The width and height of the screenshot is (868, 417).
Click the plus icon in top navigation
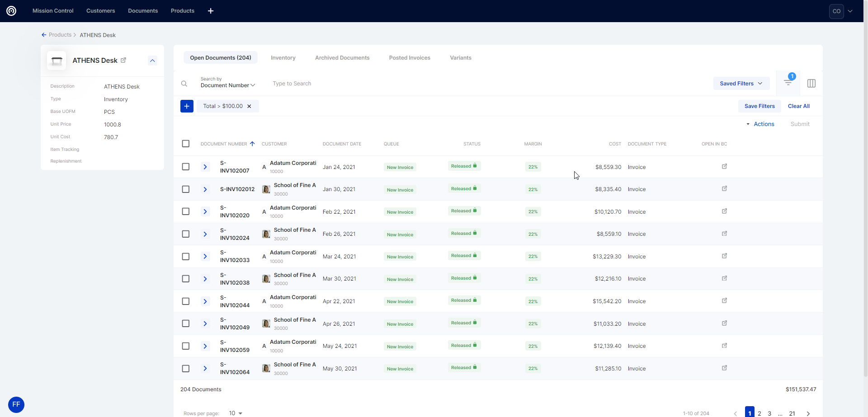coord(211,11)
